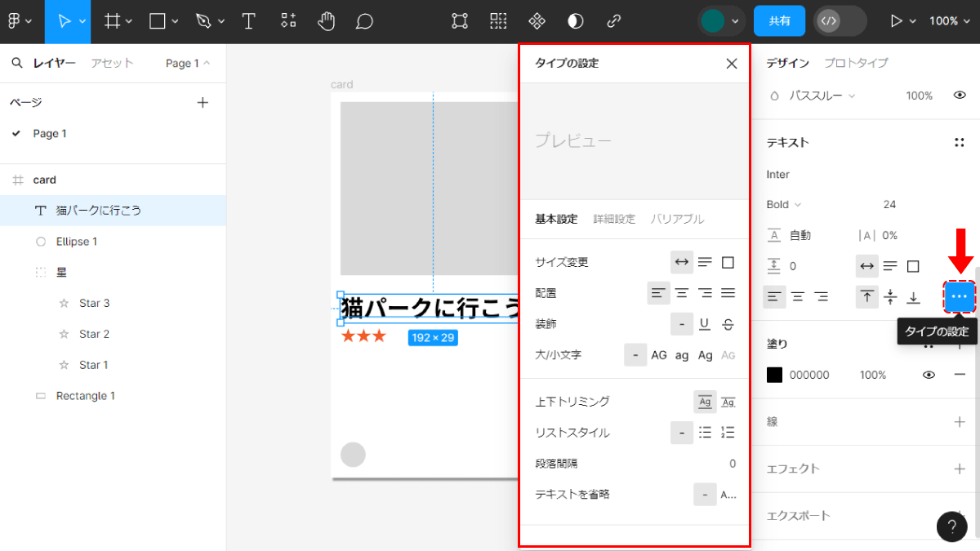Click the Edit object toolbar icon
This screenshot has height=551, width=980.
(460, 21)
